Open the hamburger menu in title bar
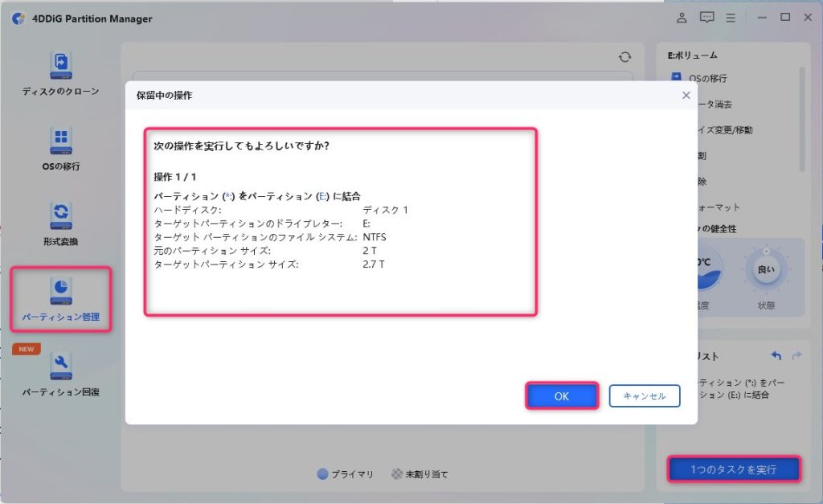Viewport: 823px width, 504px height. pos(730,18)
